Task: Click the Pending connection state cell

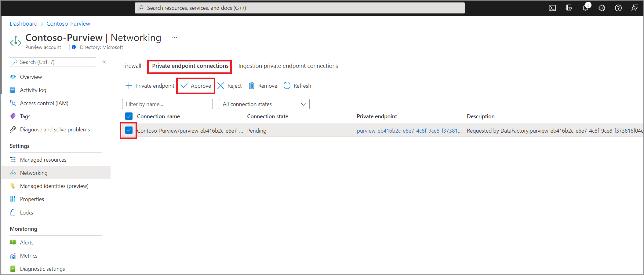Action: click(x=257, y=130)
